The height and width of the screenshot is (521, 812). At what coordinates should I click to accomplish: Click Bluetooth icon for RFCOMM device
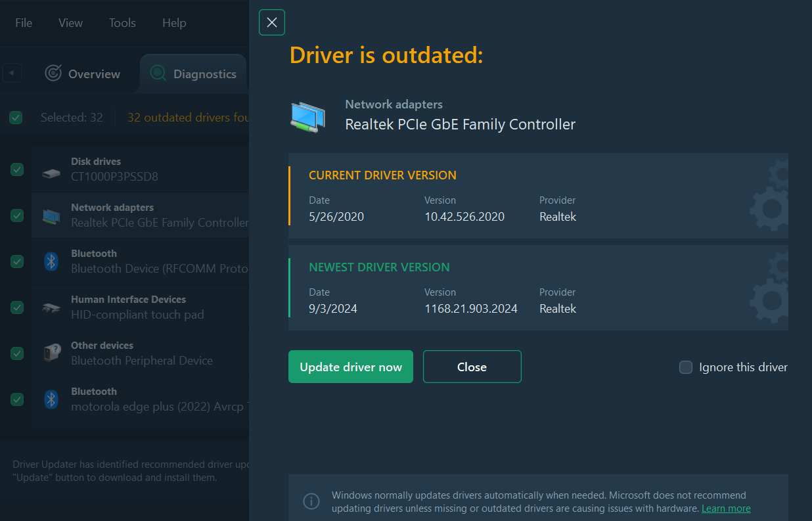(51, 261)
